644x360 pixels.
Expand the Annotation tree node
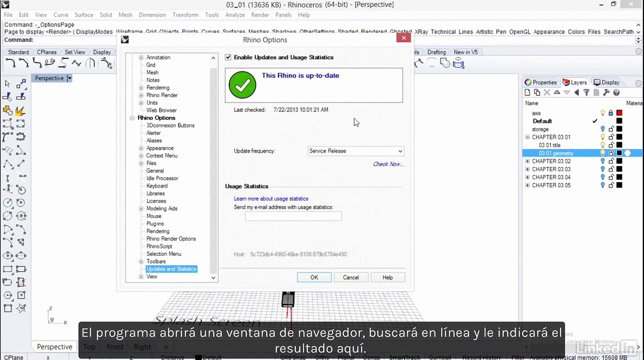click(141, 57)
